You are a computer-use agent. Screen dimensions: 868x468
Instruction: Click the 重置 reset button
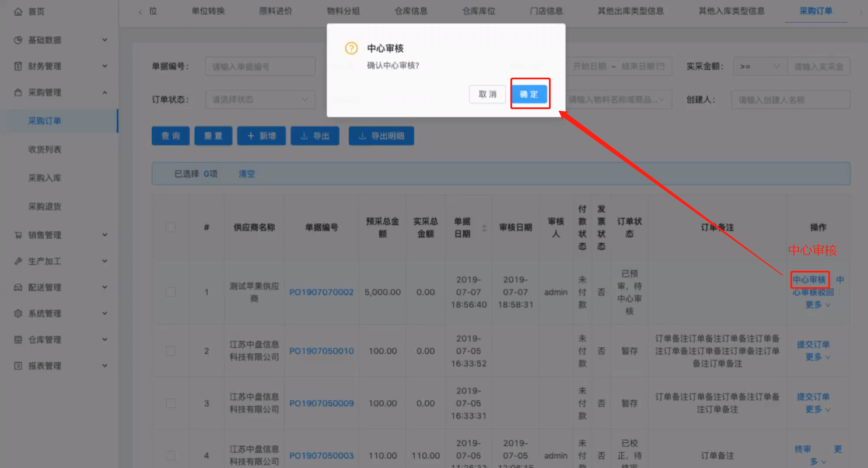213,136
